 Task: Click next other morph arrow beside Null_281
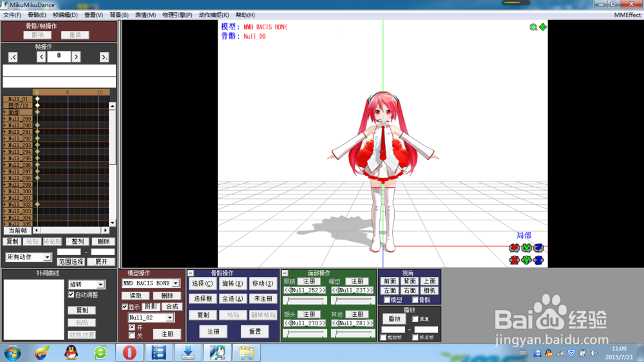coord(370,323)
